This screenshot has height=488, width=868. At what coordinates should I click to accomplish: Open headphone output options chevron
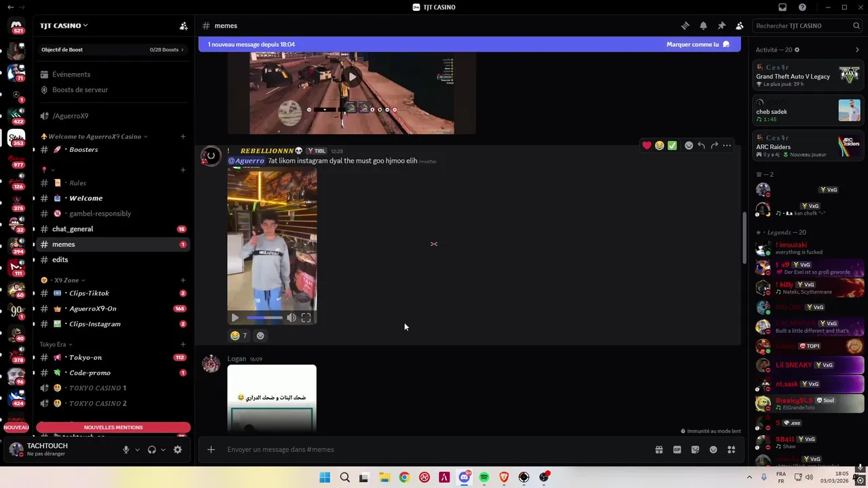coord(163,449)
